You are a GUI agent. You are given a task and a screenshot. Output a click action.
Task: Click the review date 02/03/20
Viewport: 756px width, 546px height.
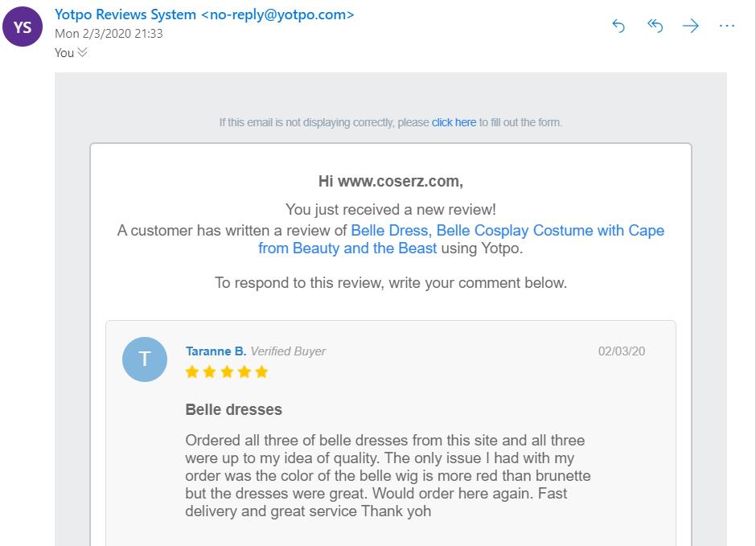[621, 351]
